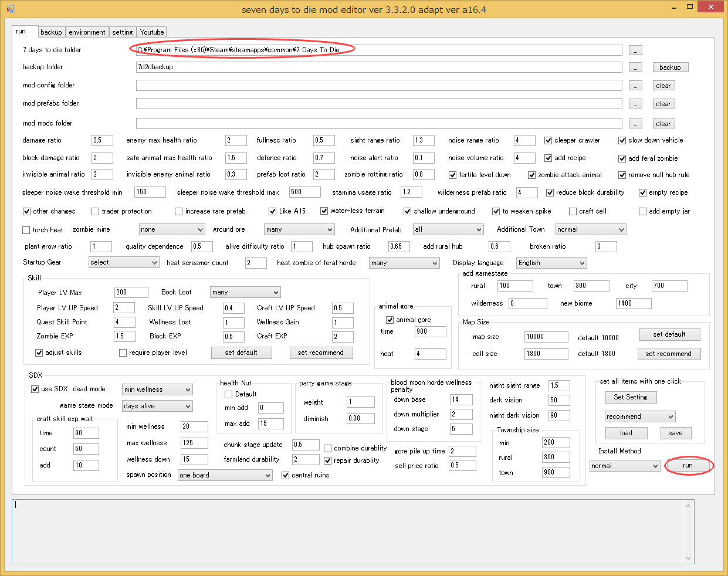
Task: Click the log area scroll up arrow
Action: coord(689,504)
